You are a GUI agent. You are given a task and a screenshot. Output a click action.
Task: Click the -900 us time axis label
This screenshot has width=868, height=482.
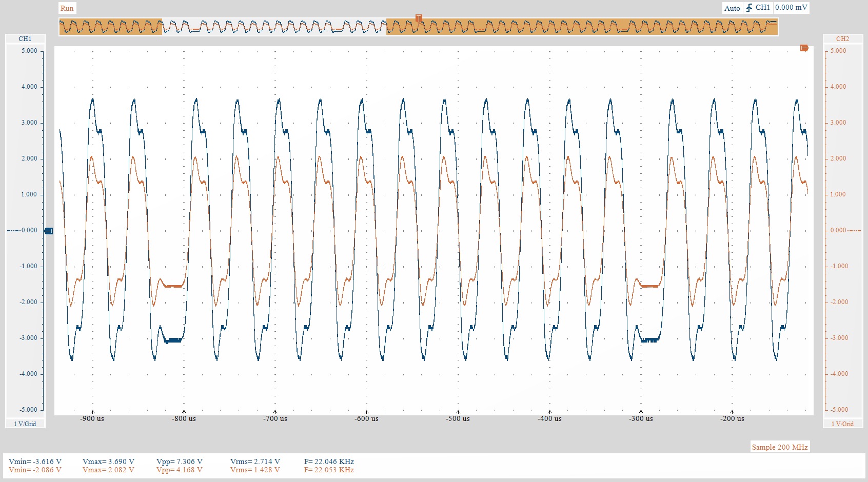click(92, 419)
